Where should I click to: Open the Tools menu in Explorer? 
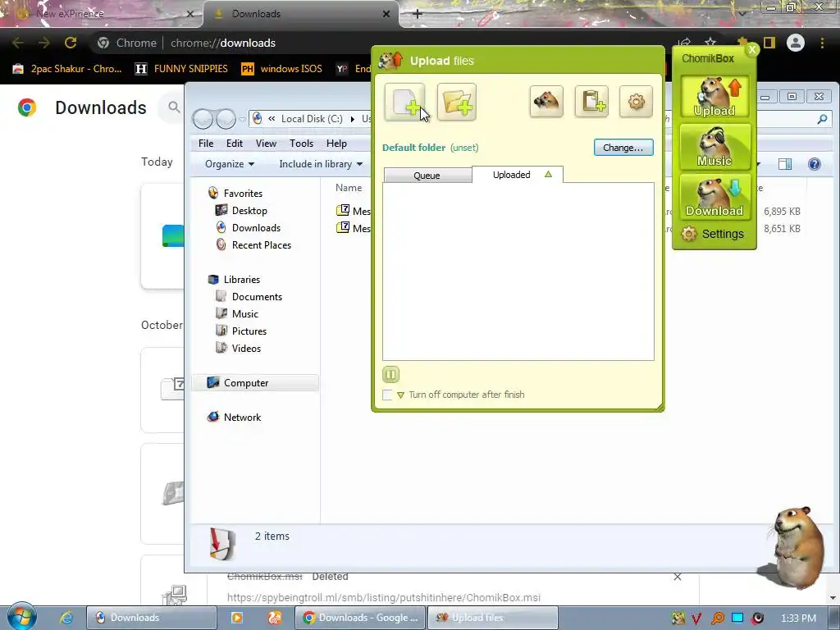point(301,144)
